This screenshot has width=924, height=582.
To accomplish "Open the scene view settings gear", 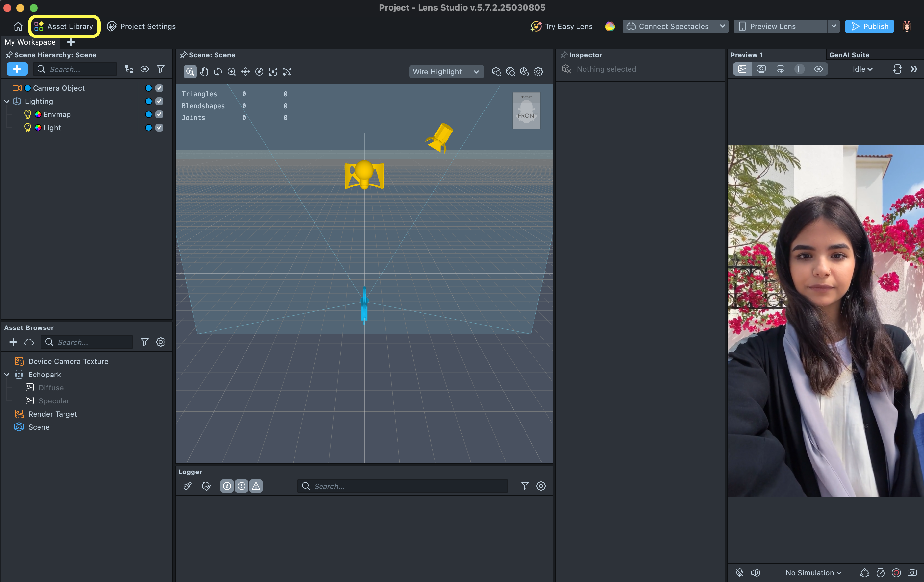I will pos(538,72).
